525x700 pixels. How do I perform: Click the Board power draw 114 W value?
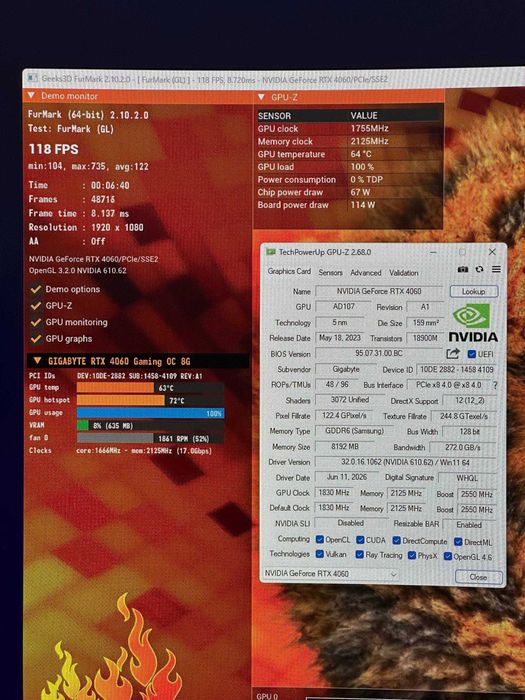(x=362, y=205)
